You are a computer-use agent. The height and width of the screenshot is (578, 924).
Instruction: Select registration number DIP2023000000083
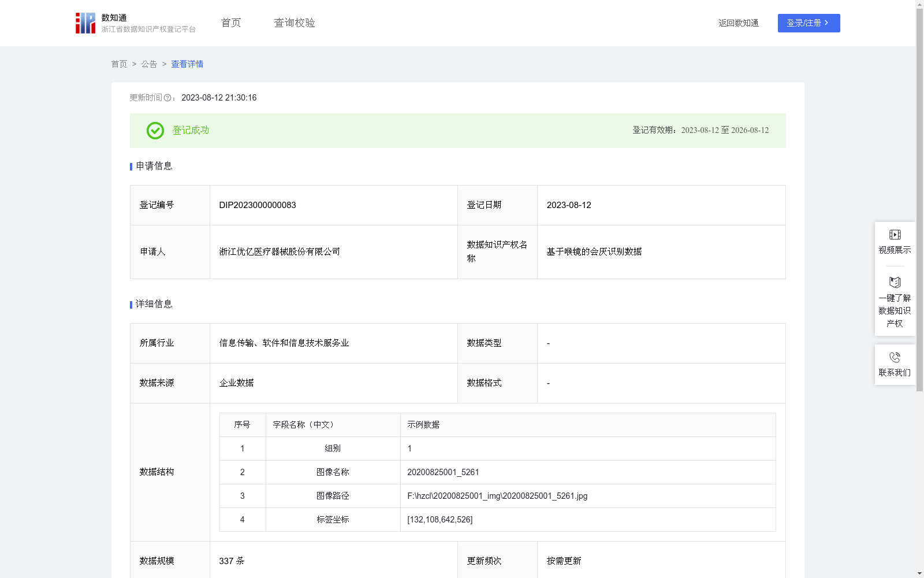[258, 205]
